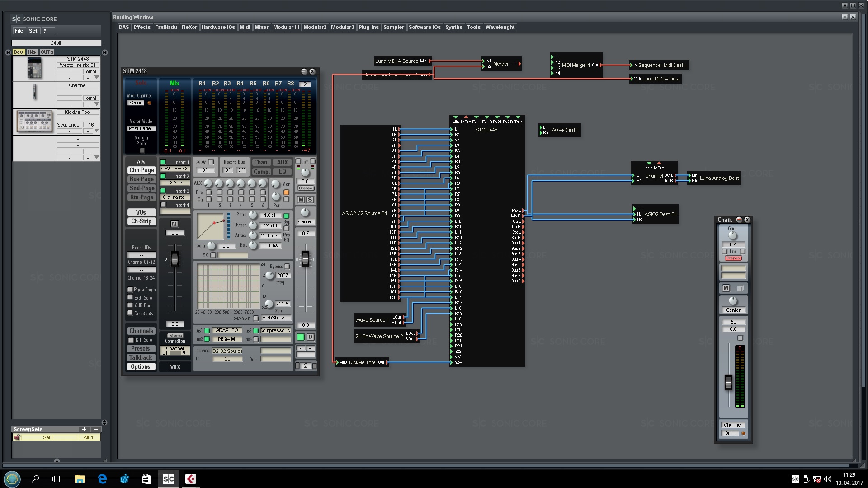Minimize the STM 2448 mixer panel
This screenshot has width=868, height=488.
[x=304, y=71]
